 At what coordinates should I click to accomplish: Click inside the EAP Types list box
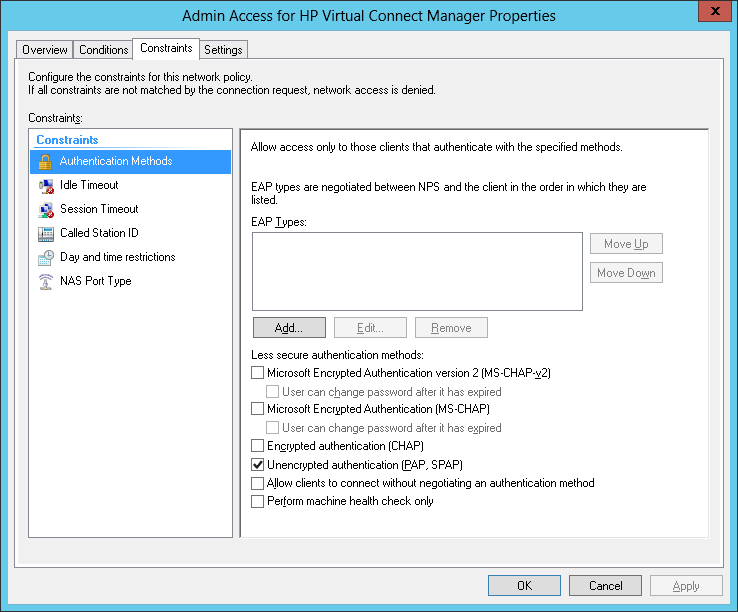pos(417,271)
